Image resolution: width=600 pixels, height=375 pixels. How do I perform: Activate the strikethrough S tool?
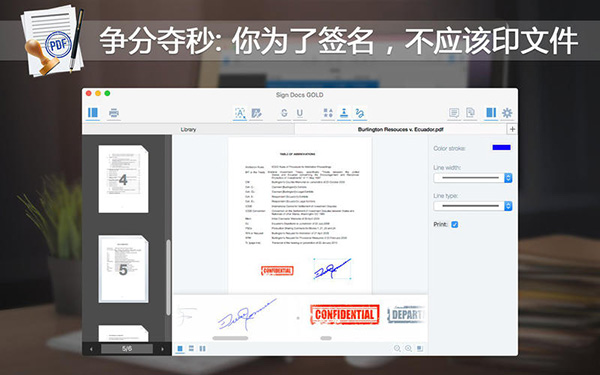coord(284,113)
